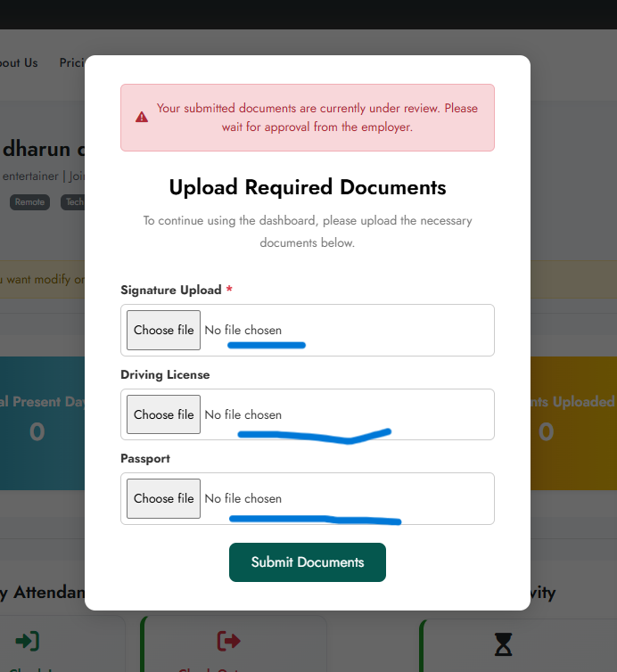Click the Total Present Days card
This screenshot has height=672, width=617.
(40, 422)
